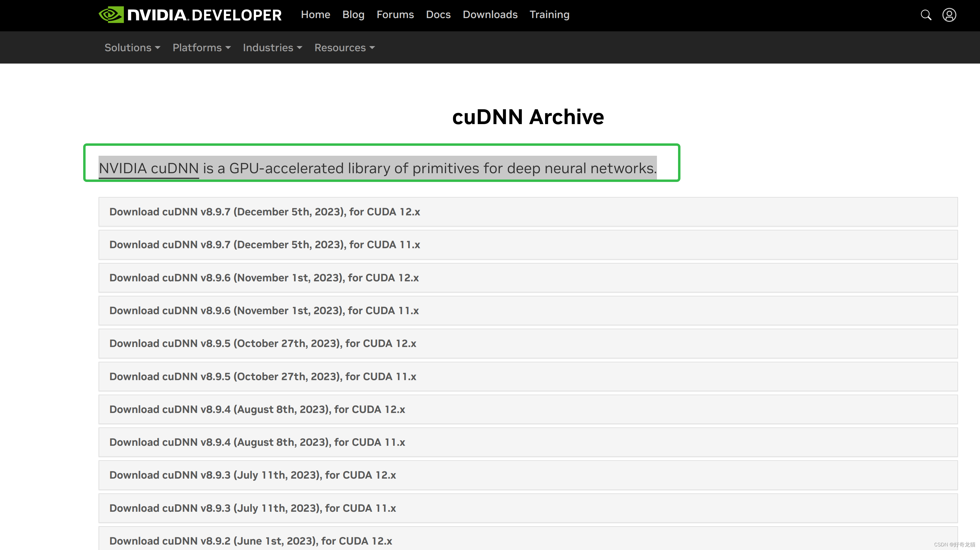980x550 pixels.
Task: Expand cuDNN v8.9.2 for CUDA 12.x
Action: [528, 539]
